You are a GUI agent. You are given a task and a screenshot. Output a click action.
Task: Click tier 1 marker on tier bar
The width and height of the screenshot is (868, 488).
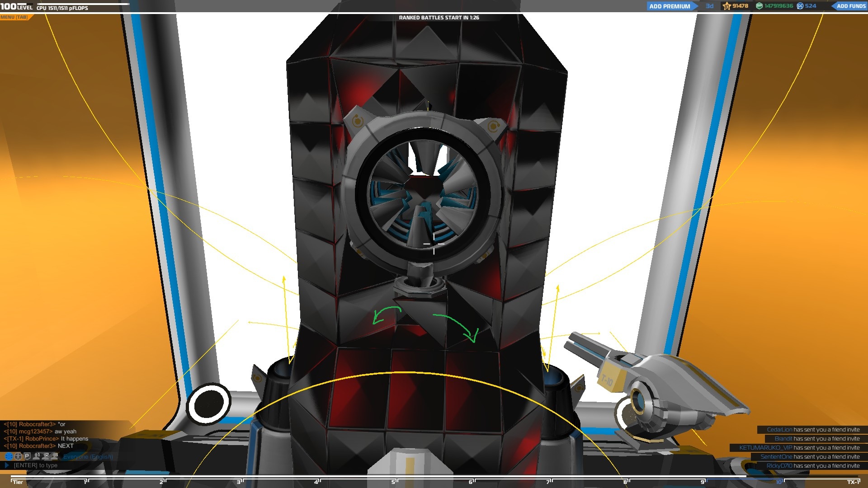pos(86,482)
